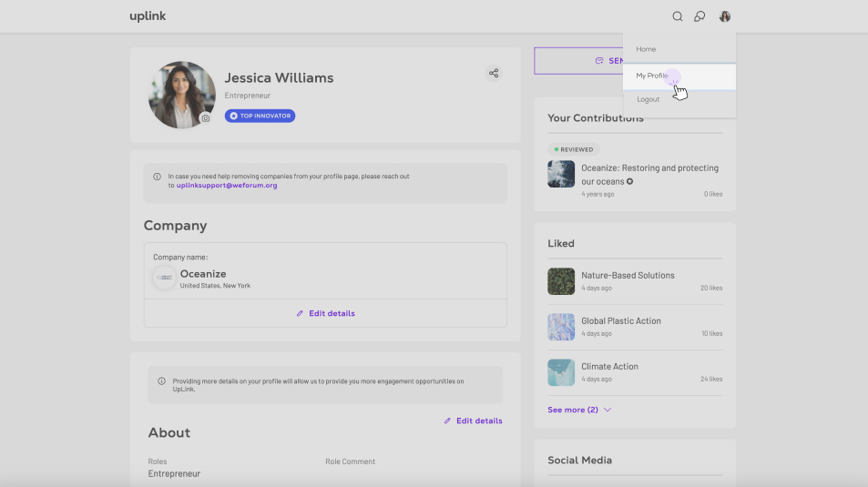Open Nature-Based Solutions liked item
Viewport: 868px width, 487px height.
coord(628,275)
